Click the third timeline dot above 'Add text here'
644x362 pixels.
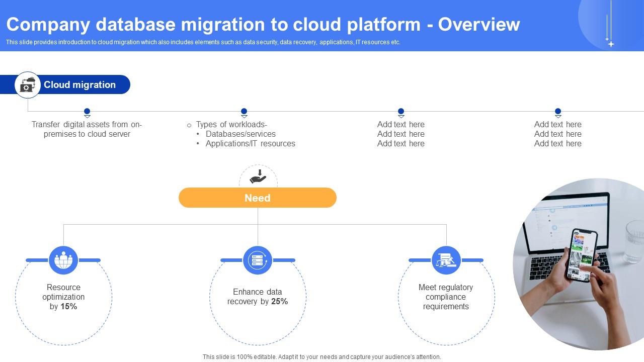click(401, 112)
